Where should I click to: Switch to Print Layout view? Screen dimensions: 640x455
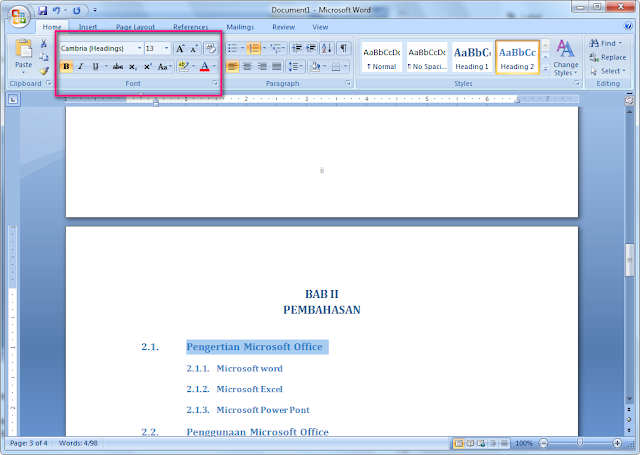[x=459, y=443]
